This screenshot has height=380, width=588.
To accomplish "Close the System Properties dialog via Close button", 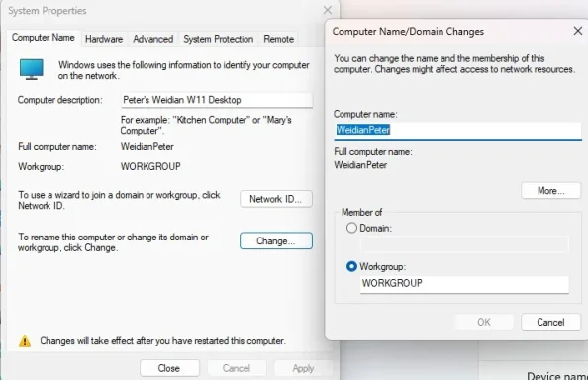I will (x=169, y=368).
